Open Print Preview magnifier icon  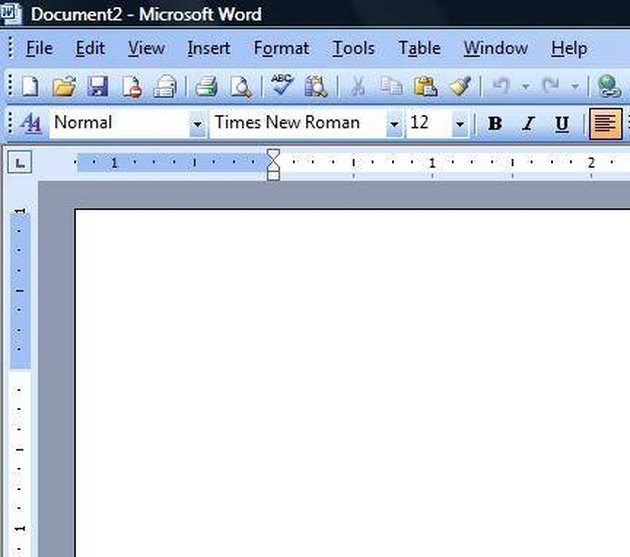point(241,86)
